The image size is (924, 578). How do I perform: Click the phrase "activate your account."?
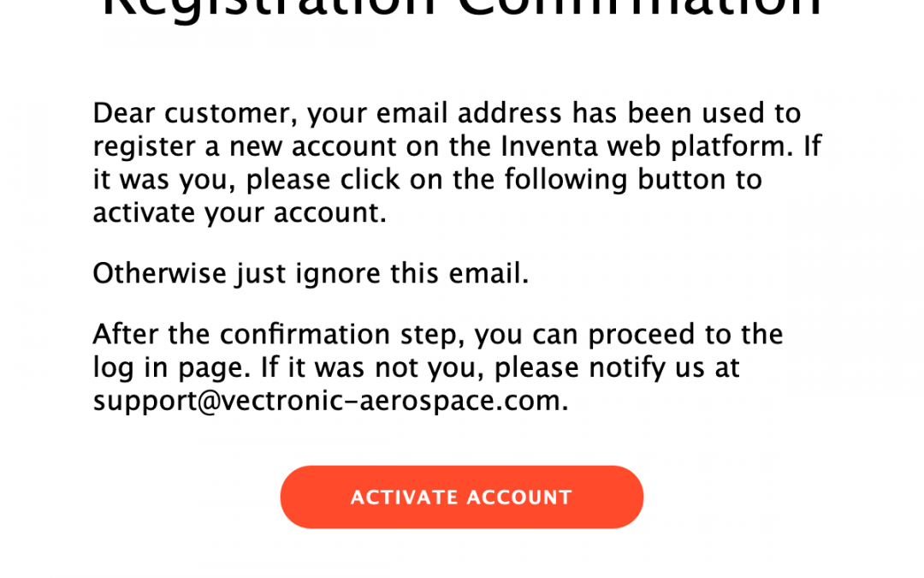point(240,213)
